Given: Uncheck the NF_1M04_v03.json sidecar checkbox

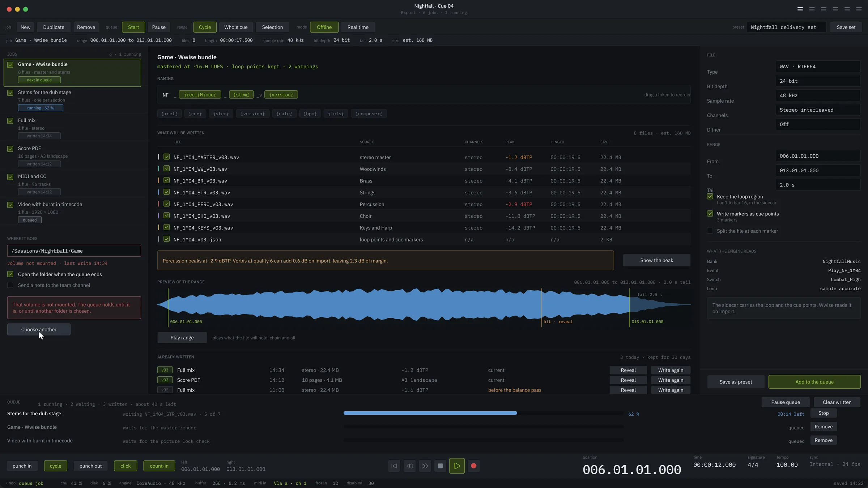Looking at the screenshot, I should 166,239.
